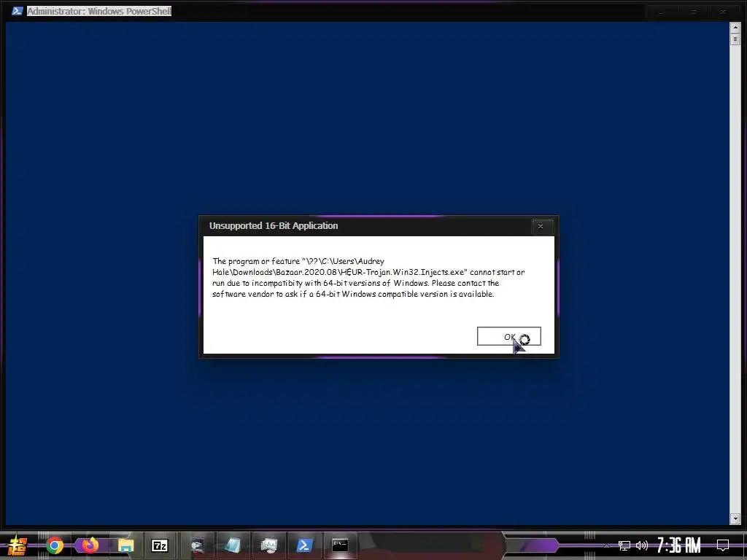Click the PowerShell scrollbar up arrow
747x560 pixels.
pyautogui.click(x=735, y=28)
